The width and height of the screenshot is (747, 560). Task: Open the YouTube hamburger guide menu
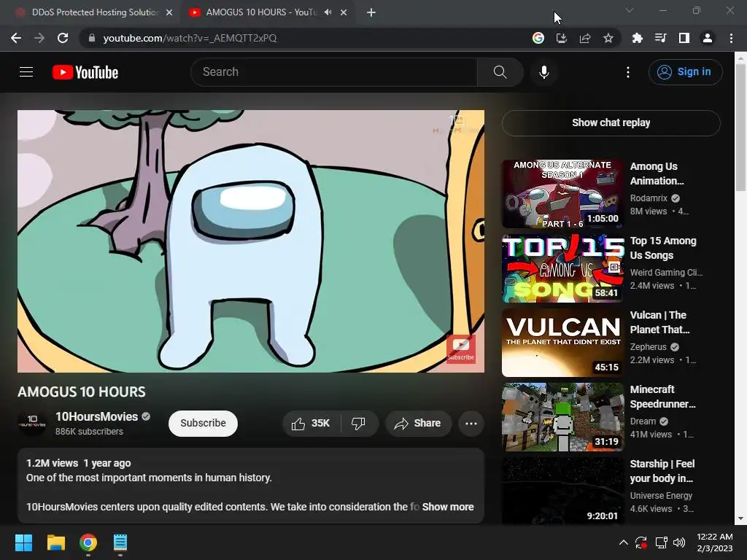(x=26, y=72)
